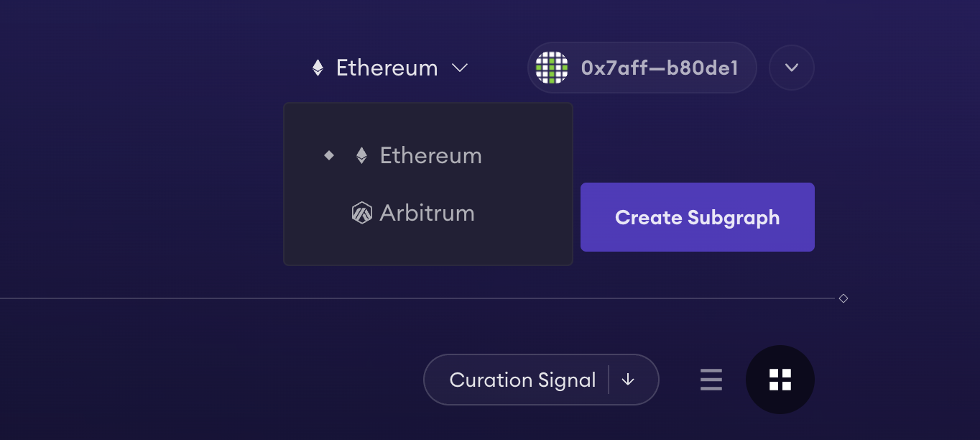Select Ethereum text in the network dropdown list
The width and height of the screenshot is (980, 440).
[430, 156]
